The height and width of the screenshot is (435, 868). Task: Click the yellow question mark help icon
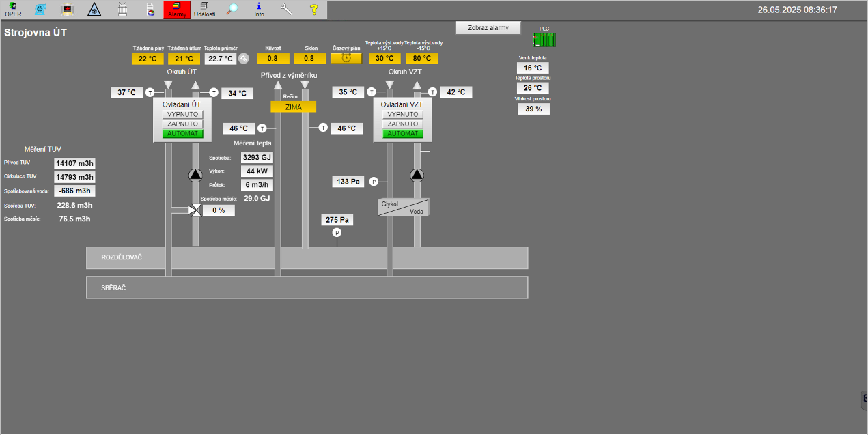(x=313, y=9)
